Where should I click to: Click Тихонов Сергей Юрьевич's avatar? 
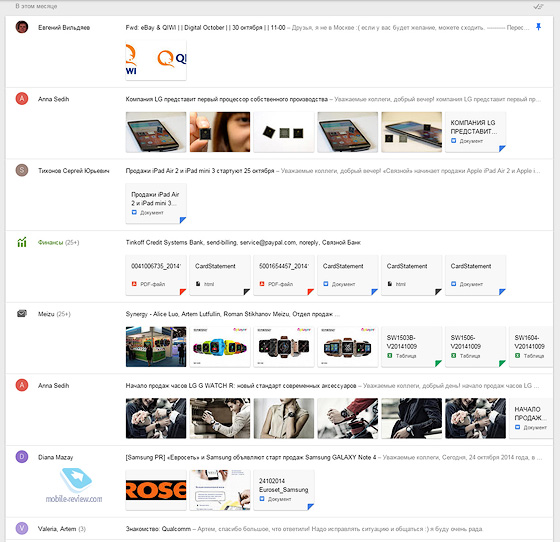click(x=22, y=170)
